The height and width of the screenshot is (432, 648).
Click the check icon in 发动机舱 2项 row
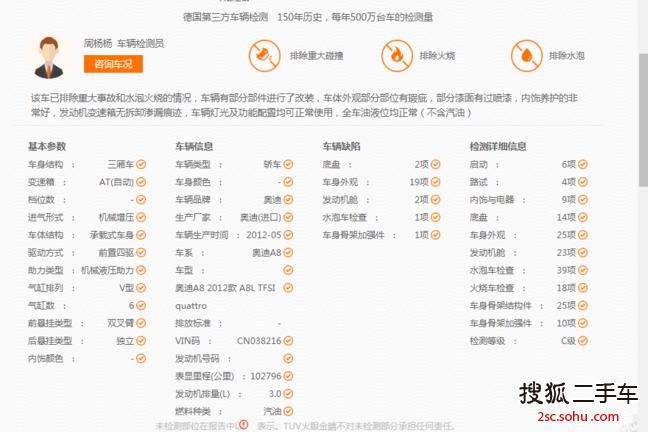436,200
